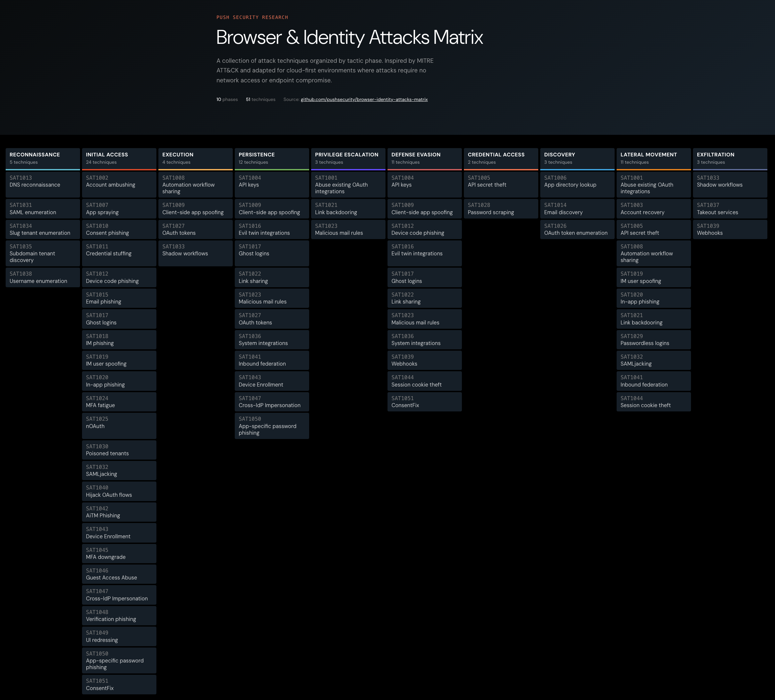Open SAT1002 Account ambushing card
The height and width of the screenshot is (700, 775).
click(x=119, y=185)
